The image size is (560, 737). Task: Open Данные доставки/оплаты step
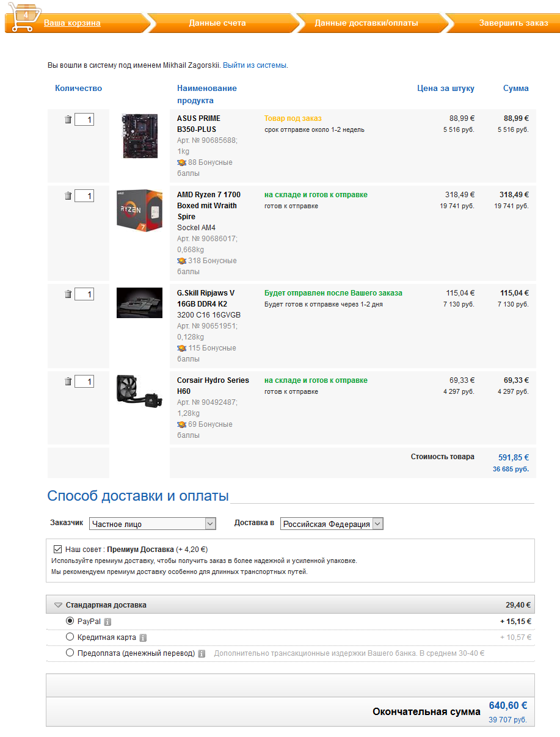point(366,23)
